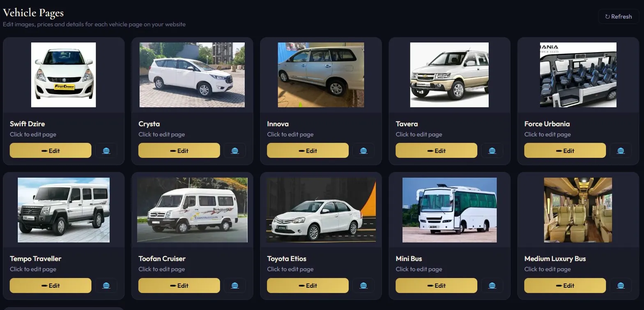Click Edit for Medium Luxury Bus
The height and width of the screenshot is (310, 644).
pos(565,285)
